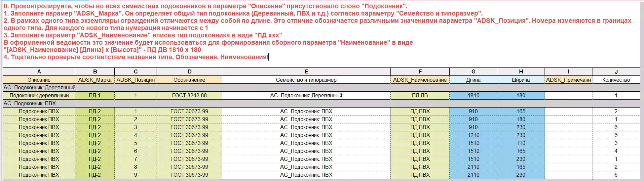Image resolution: width=644 pixels, height=181 pixels.
Task: Click the 'Количество' column header
Action: click(x=616, y=80)
